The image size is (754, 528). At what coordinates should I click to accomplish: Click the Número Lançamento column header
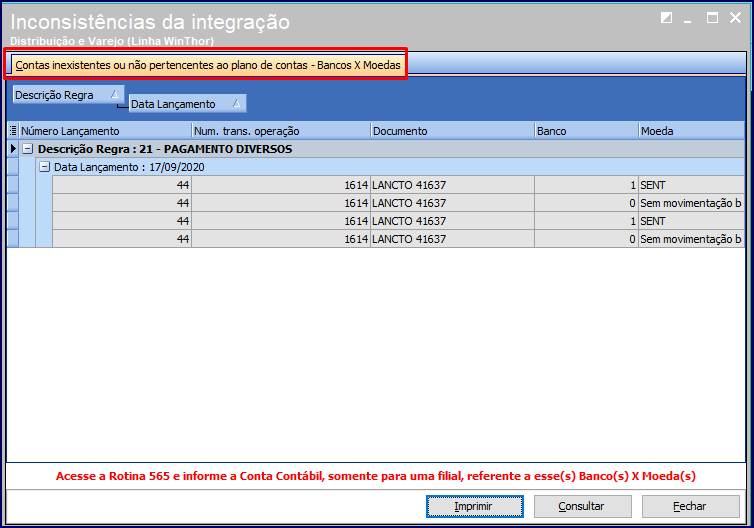(105, 131)
